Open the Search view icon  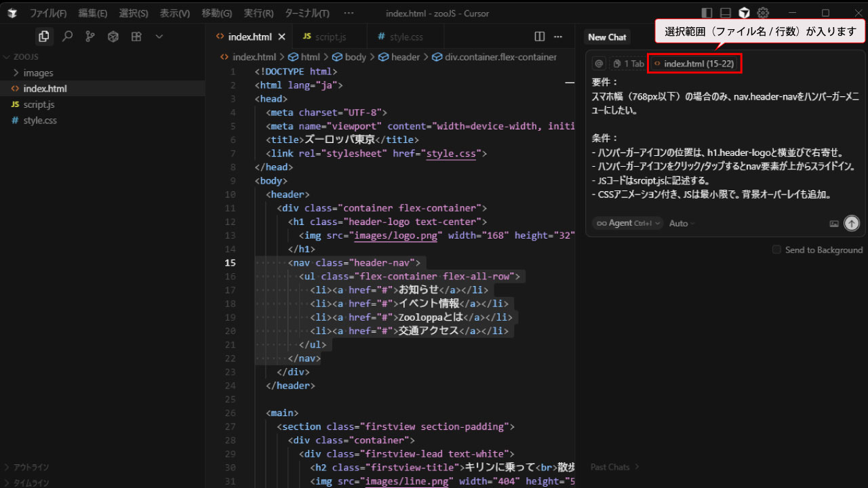(67, 37)
